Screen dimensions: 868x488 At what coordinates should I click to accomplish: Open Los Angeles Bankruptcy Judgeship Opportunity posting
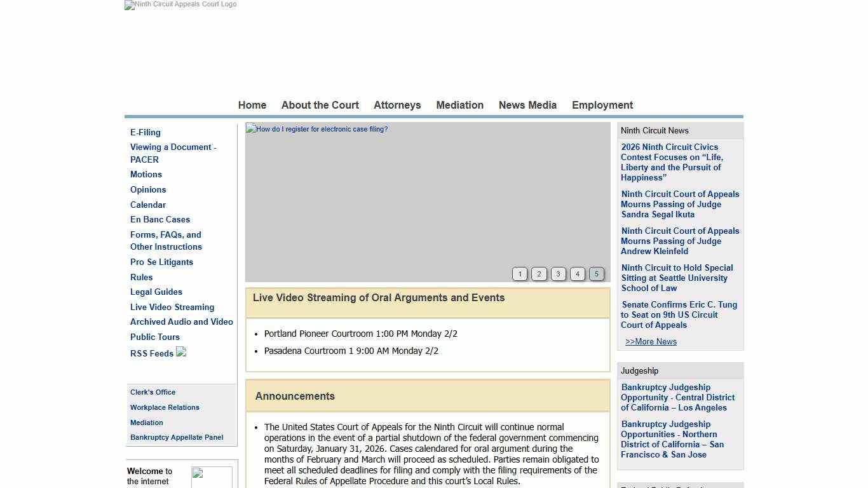tap(678, 397)
